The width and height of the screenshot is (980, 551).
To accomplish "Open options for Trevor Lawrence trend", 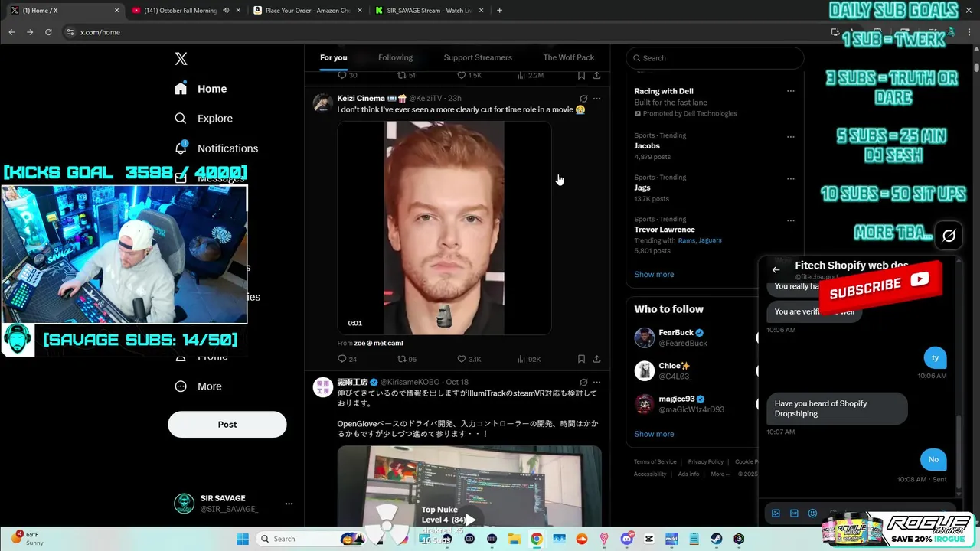I will tap(790, 220).
